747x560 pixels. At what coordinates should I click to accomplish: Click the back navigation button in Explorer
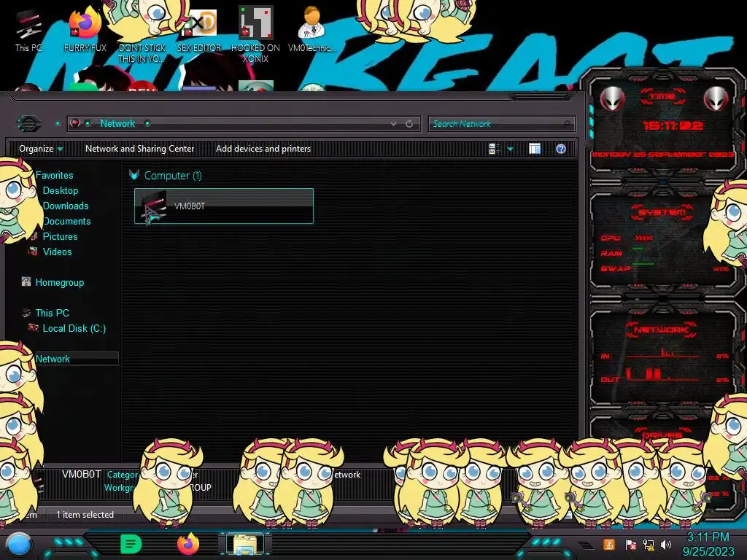(x=29, y=124)
